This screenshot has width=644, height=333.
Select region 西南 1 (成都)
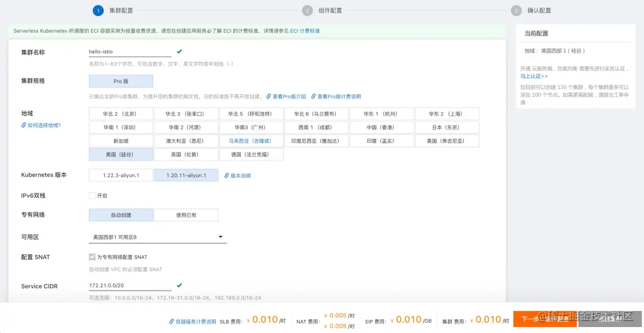[x=316, y=128]
